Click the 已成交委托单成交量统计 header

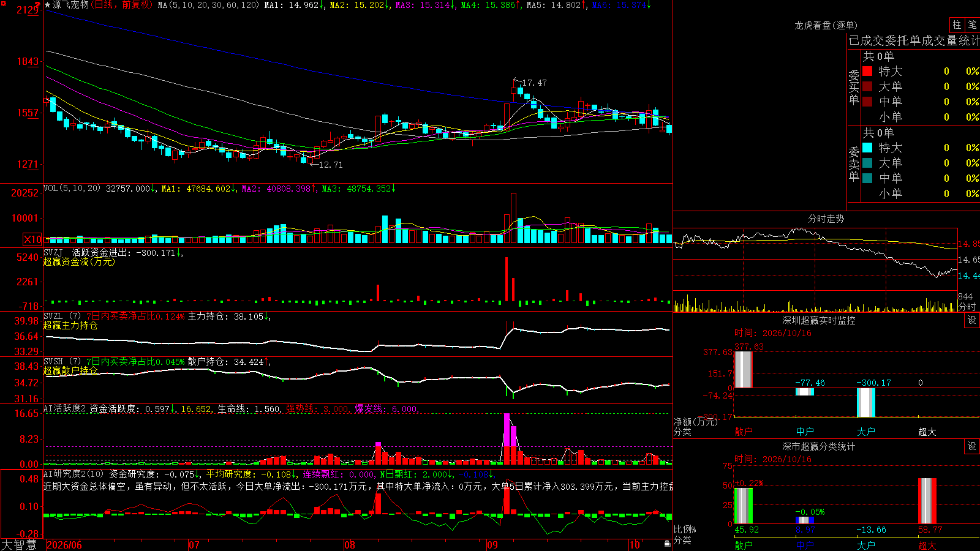(x=914, y=40)
